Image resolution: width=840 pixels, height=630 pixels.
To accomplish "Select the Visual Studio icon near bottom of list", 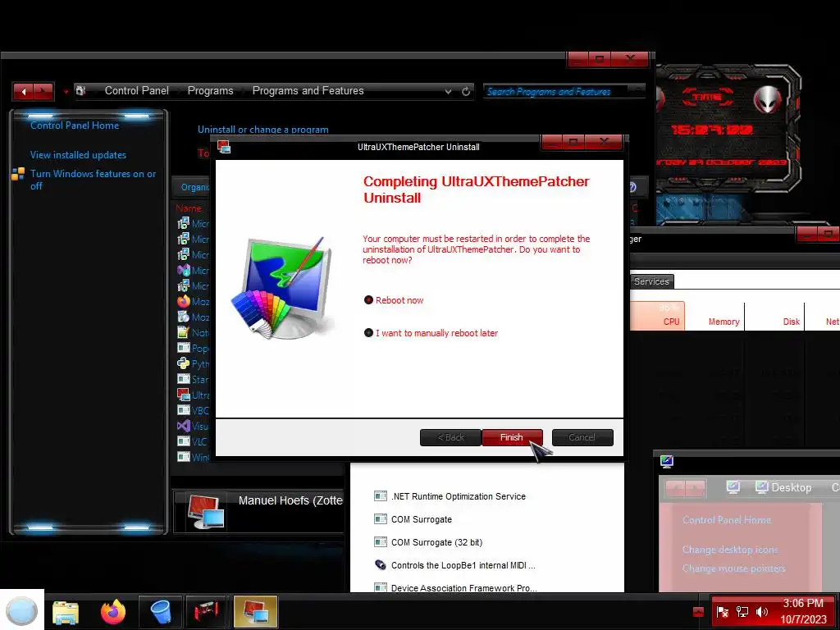I will pos(184,426).
